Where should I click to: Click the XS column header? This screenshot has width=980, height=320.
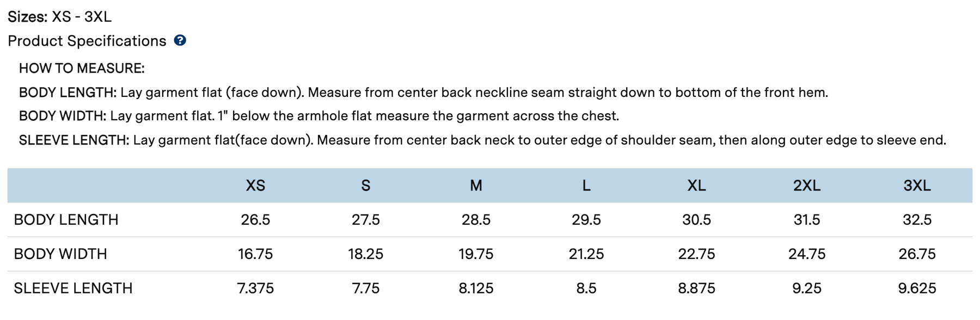tap(255, 186)
